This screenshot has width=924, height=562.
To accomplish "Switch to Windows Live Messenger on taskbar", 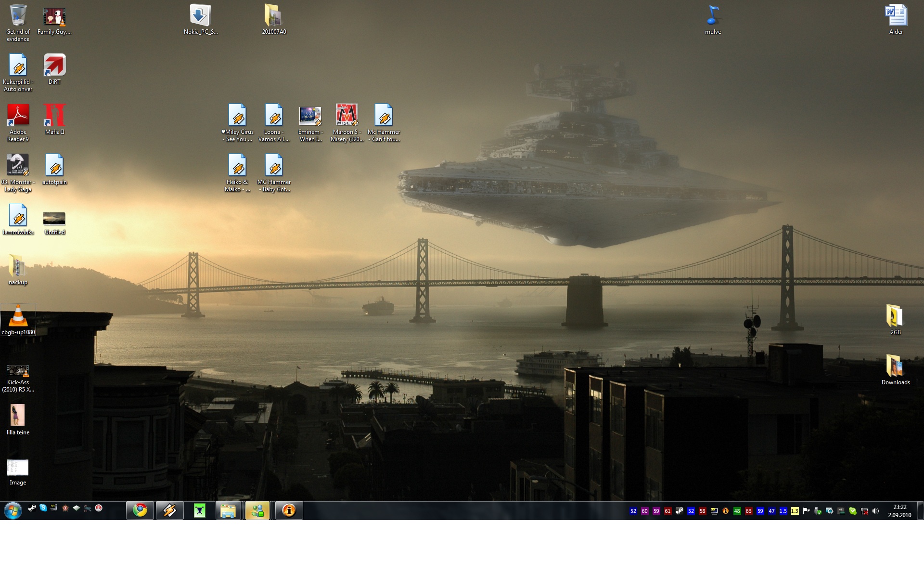I will pyautogui.click(x=257, y=510).
